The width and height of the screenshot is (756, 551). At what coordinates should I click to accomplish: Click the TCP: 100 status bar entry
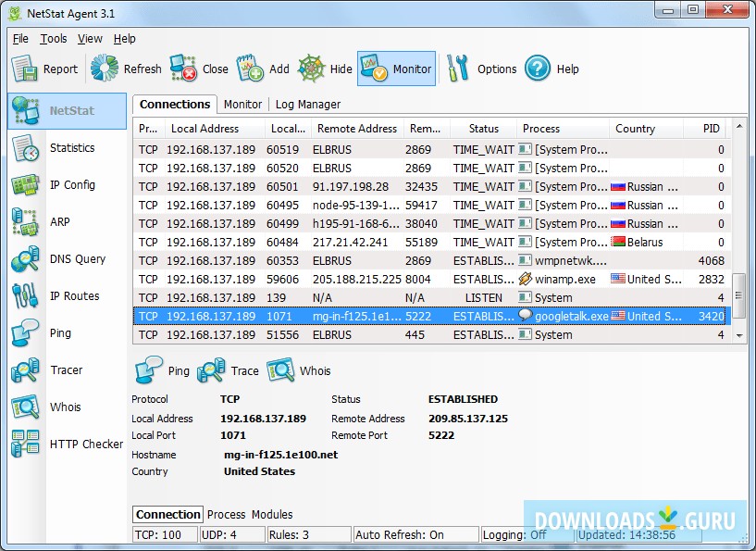click(x=165, y=535)
